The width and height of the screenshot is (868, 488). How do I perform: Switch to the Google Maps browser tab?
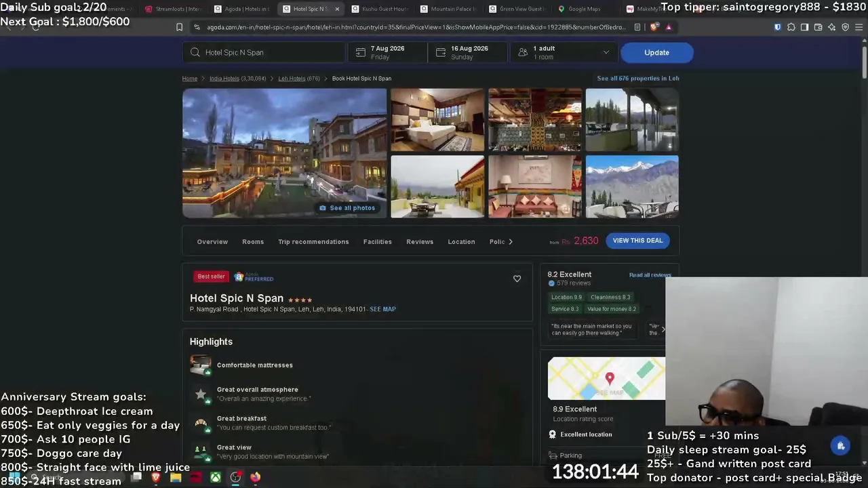pyautogui.click(x=585, y=9)
